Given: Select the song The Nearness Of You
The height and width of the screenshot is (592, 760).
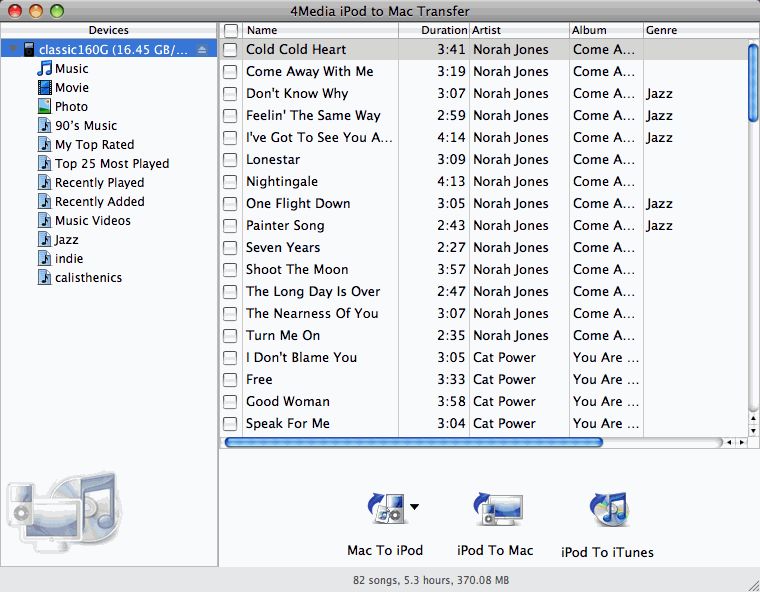Looking at the screenshot, I should (312, 313).
